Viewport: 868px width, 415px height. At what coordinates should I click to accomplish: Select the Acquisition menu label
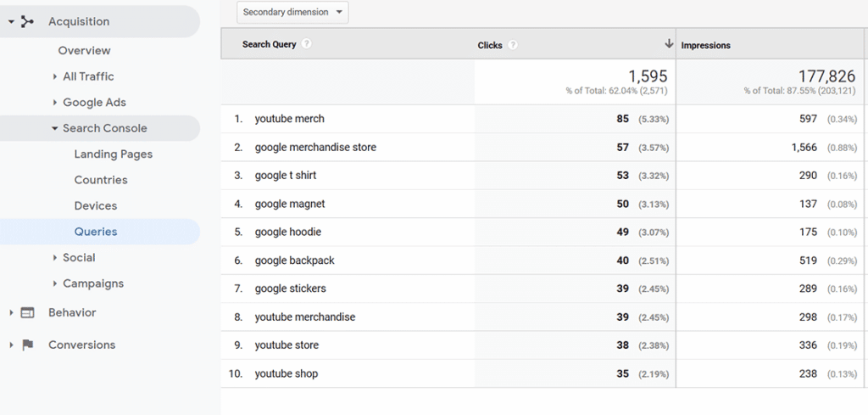coord(79,21)
